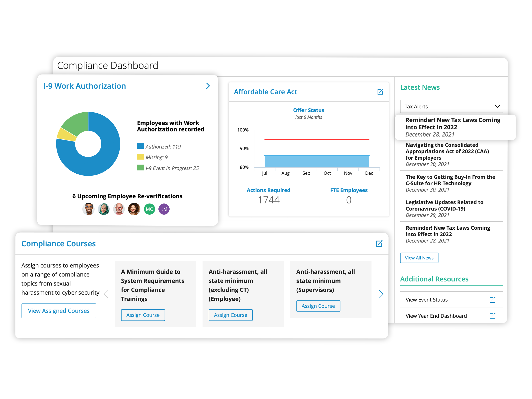Assign the Anti-harassment Supervisors course
Image resolution: width=532 pixels, height=399 pixels.
point(318,306)
